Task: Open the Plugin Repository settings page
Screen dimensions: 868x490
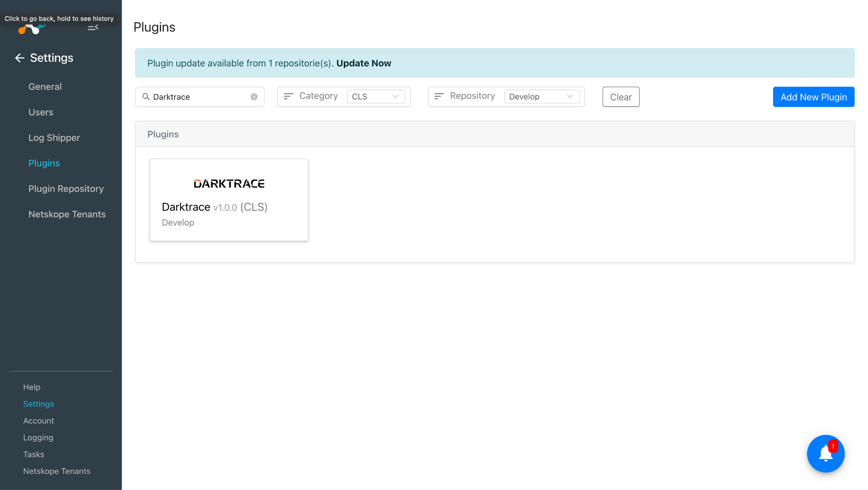Action: click(66, 189)
